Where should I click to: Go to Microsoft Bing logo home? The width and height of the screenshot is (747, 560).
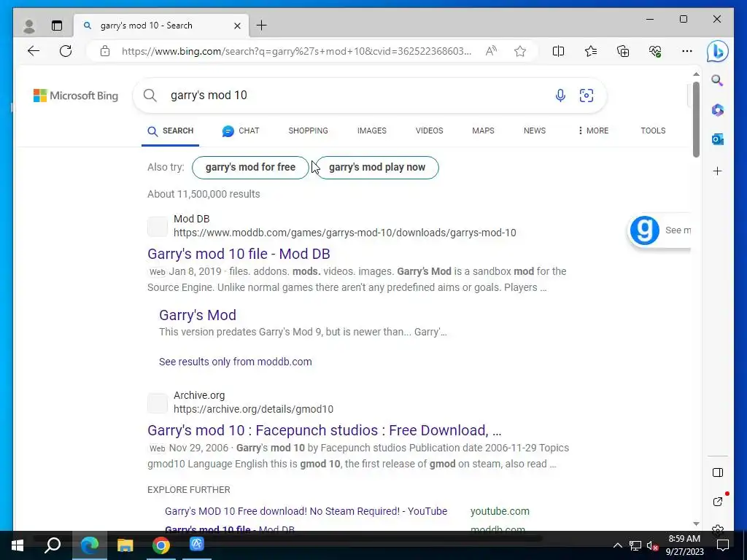pos(76,96)
